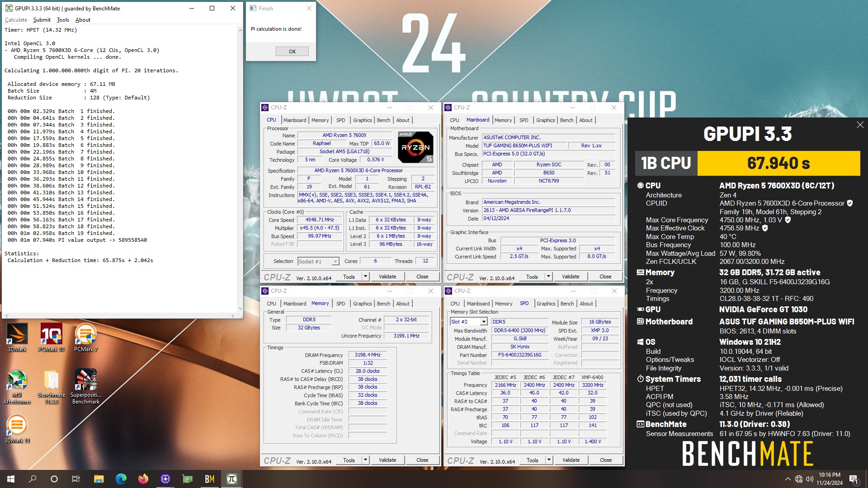
Task: Show hidden system tray icons
Action: (x=788, y=479)
